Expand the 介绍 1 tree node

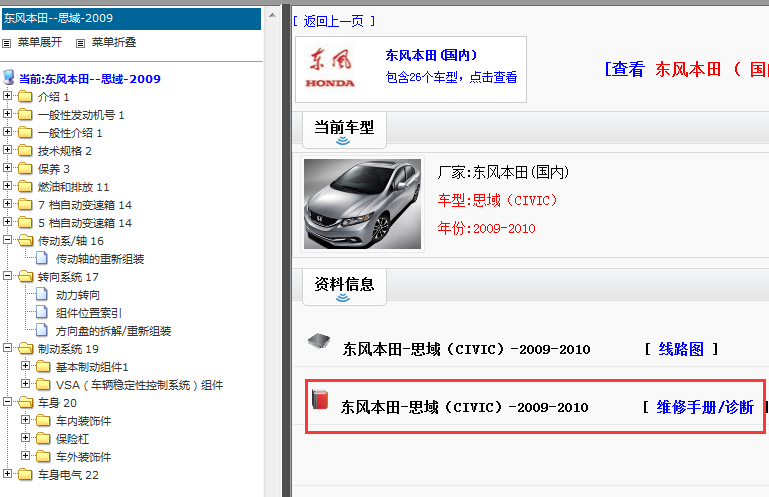(7, 96)
